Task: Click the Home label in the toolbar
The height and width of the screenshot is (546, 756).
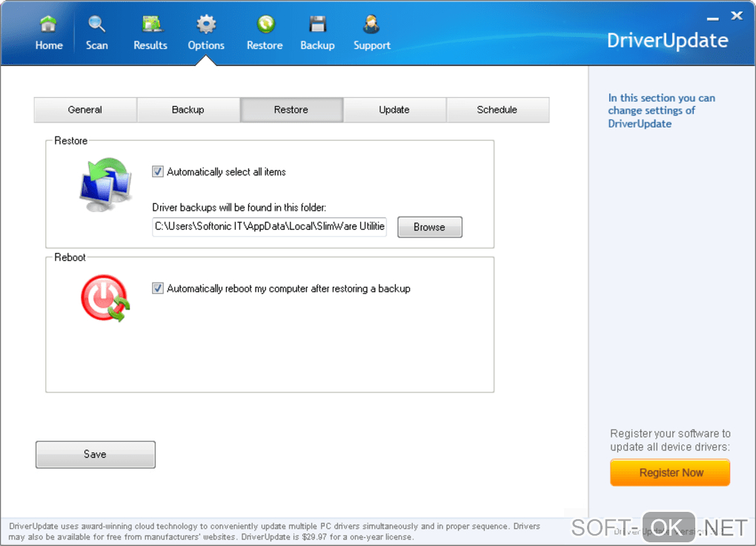Action: (49, 45)
